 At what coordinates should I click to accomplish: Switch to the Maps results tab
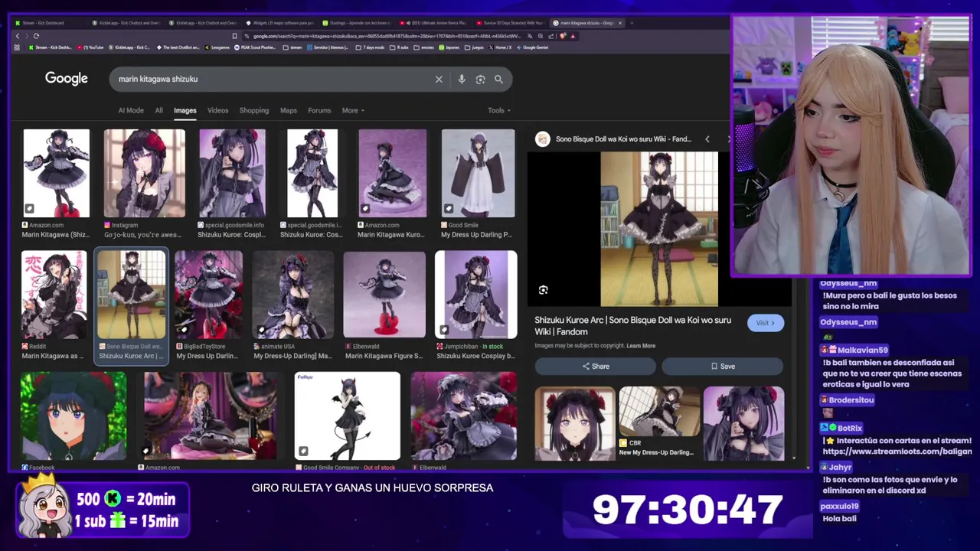tap(289, 110)
